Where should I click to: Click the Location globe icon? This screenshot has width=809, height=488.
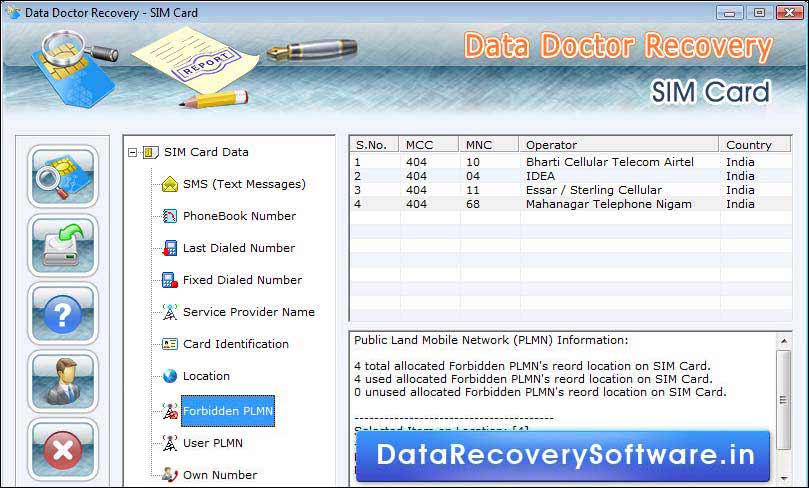(x=170, y=376)
